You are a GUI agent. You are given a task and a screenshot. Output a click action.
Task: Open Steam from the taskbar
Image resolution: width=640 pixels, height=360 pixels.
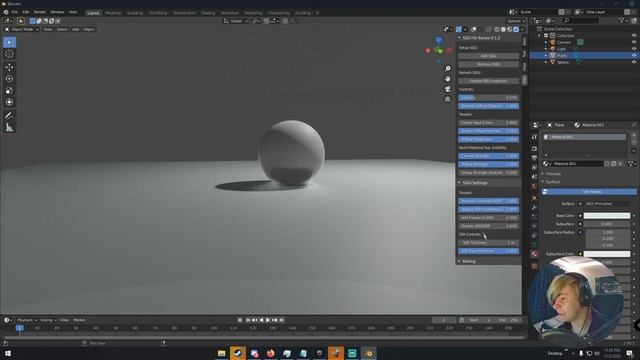pos(238,353)
